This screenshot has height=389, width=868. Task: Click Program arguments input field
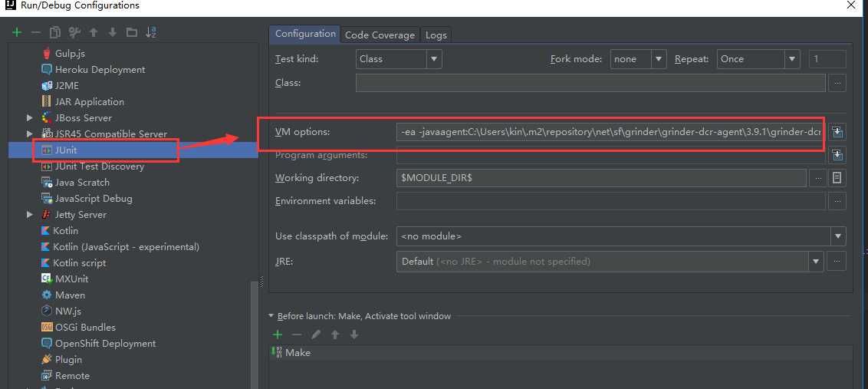pyautogui.click(x=611, y=155)
